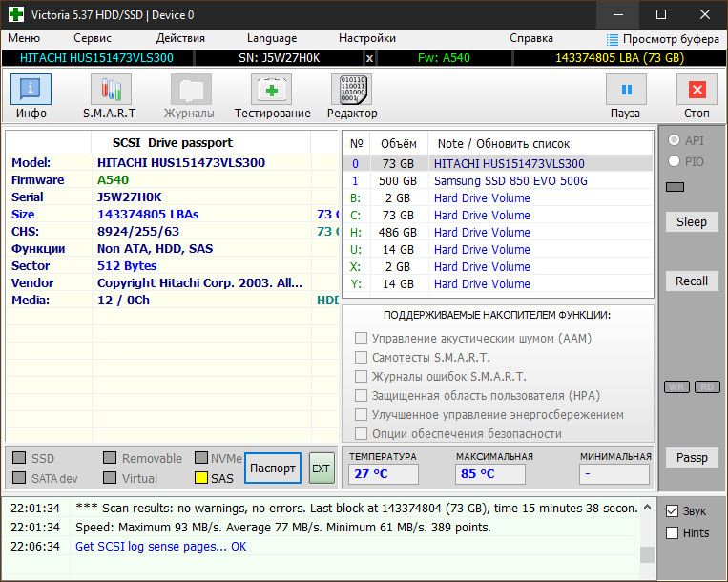Toggle Журналы ошибок S.M.A.R.T. checkbox
Image resolution: width=728 pixels, height=582 pixels.
point(361,376)
